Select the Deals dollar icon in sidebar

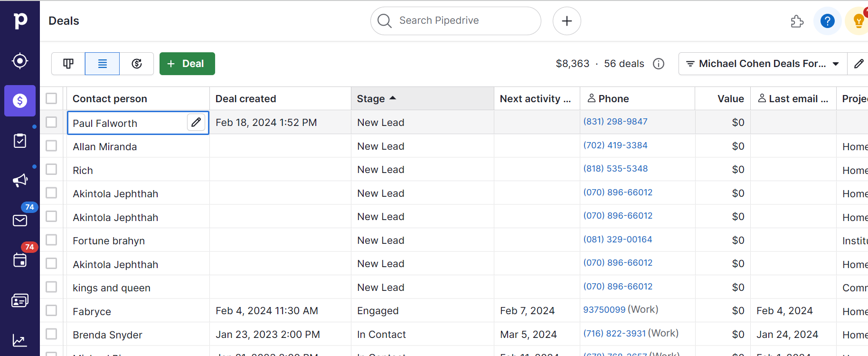[x=20, y=101]
